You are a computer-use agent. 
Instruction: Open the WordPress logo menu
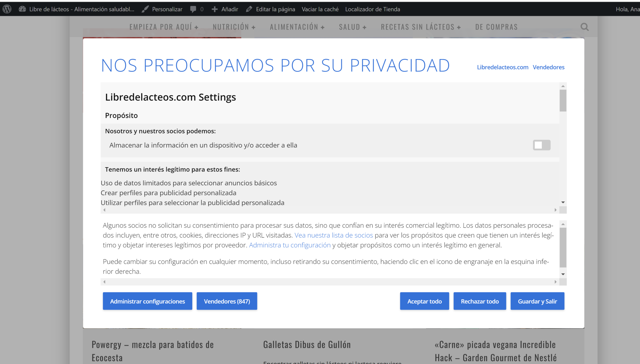point(7,9)
